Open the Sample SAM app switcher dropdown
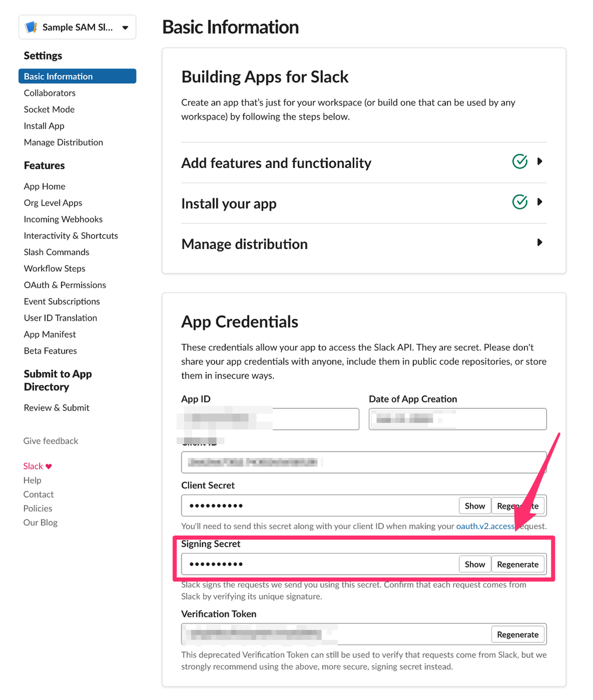Image resolution: width=593 pixels, height=700 pixels. pyautogui.click(x=125, y=27)
